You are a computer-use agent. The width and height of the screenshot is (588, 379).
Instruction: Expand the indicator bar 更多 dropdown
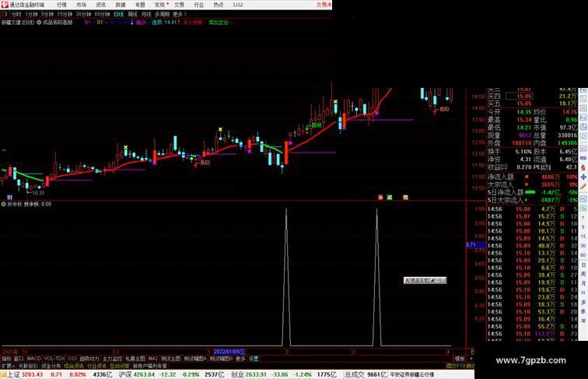pos(240,359)
